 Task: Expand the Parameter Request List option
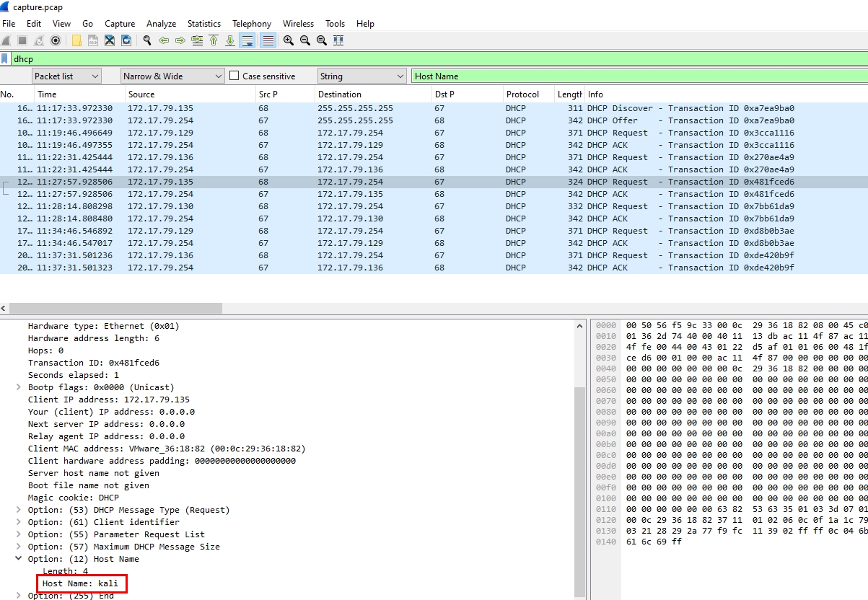19,534
